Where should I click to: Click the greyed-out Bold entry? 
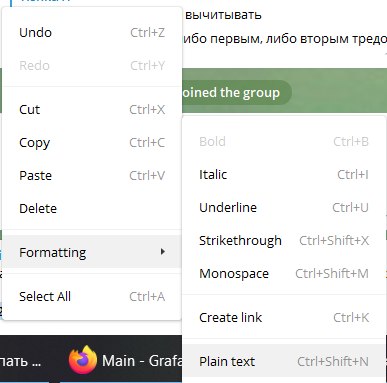(x=284, y=141)
